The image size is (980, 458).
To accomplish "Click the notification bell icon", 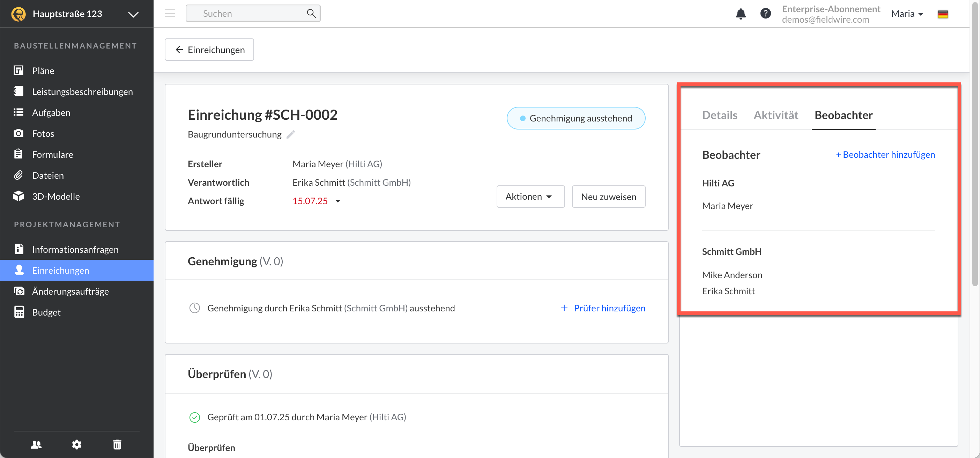I will click(x=740, y=14).
